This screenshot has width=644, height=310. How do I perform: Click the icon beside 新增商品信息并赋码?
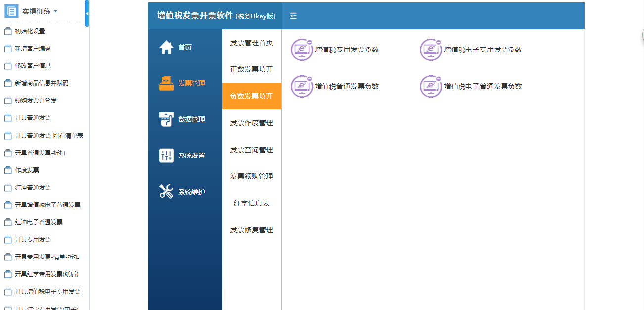[x=7, y=83]
